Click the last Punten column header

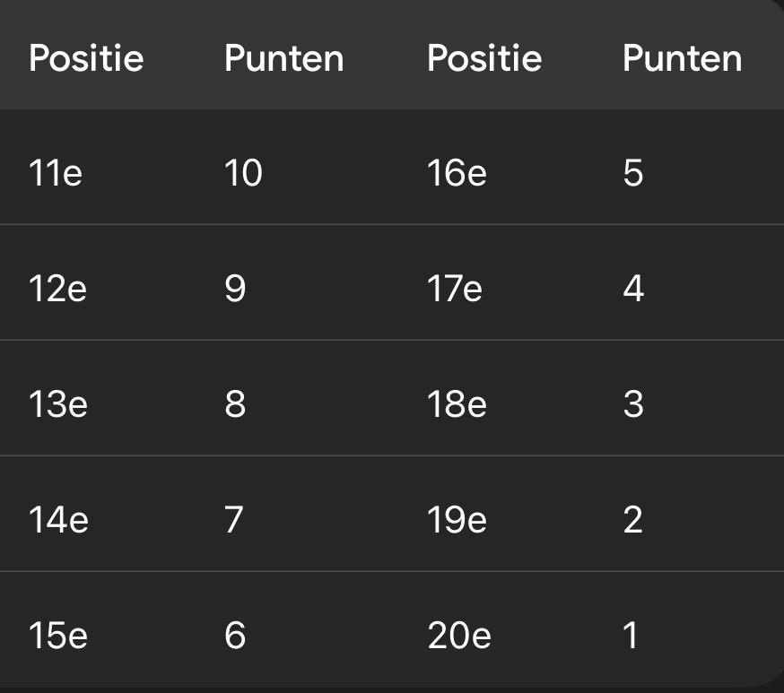[x=682, y=58]
